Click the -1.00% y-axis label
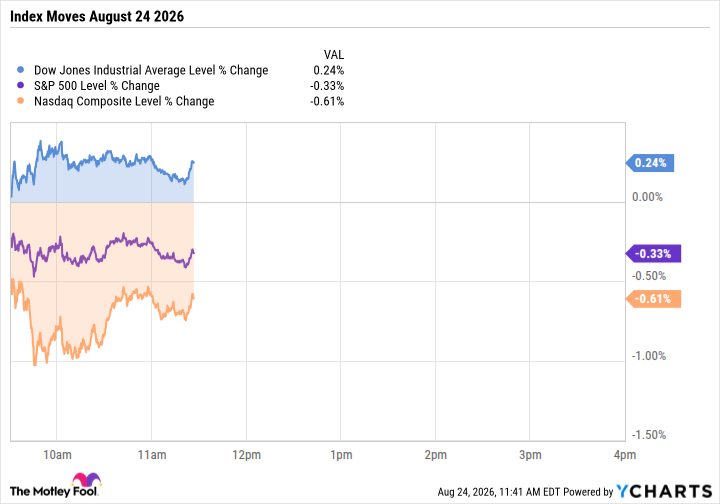720x504 pixels. pos(649,356)
